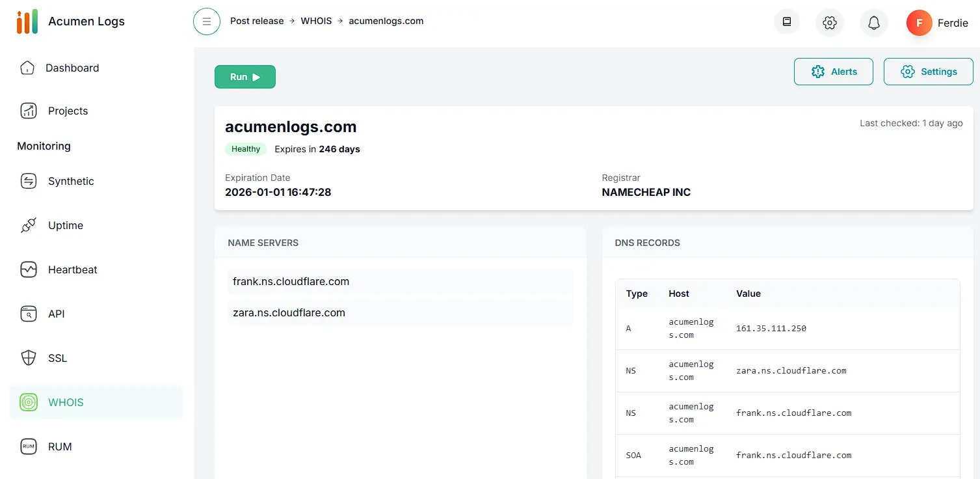The width and height of the screenshot is (980, 479).
Task: Open Uptime monitoring page
Action: point(66,225)
